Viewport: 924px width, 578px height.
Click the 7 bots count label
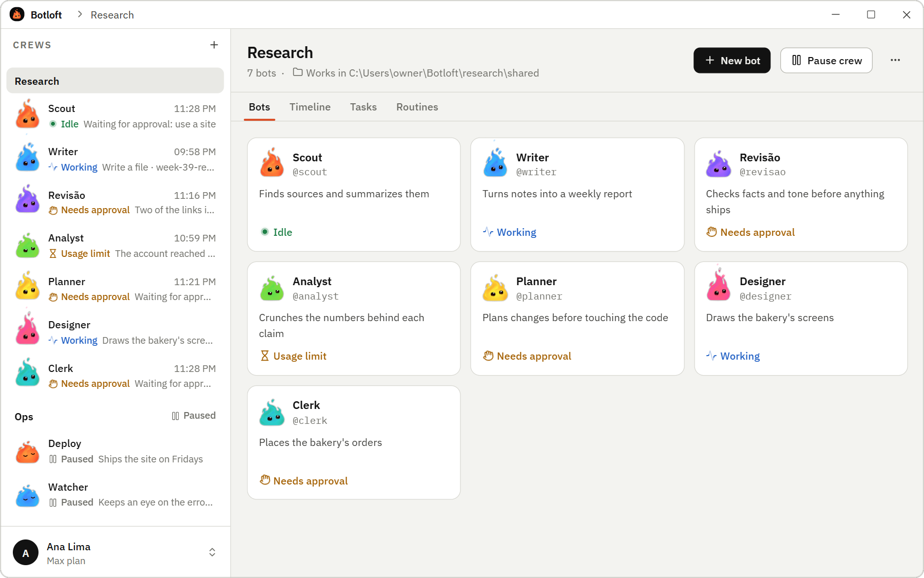[262, 73]
